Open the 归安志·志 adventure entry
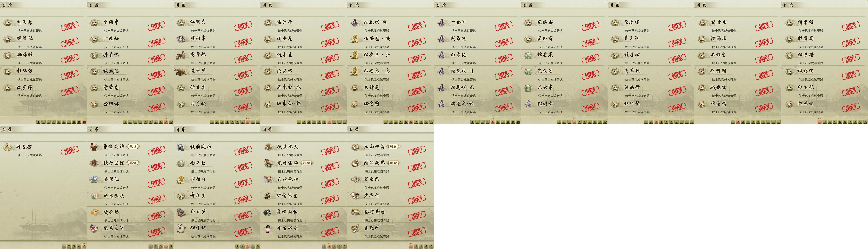 pyautogui.click(x=390, y=74)
